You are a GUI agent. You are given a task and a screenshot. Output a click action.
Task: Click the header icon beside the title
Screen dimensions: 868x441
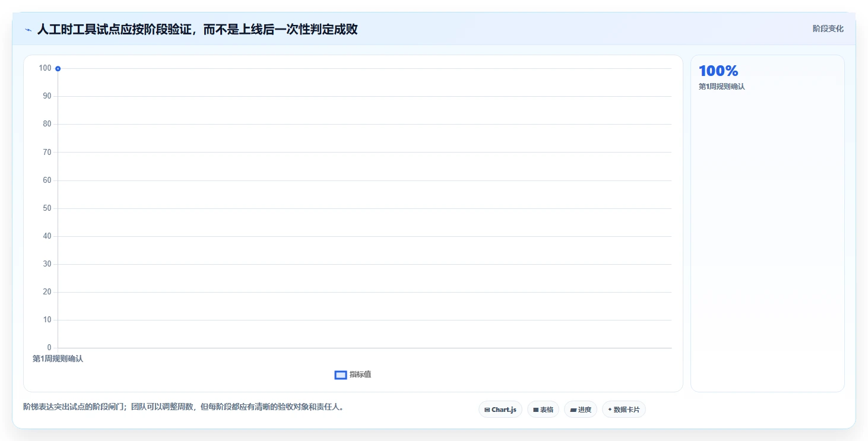(x=28, y=29)
